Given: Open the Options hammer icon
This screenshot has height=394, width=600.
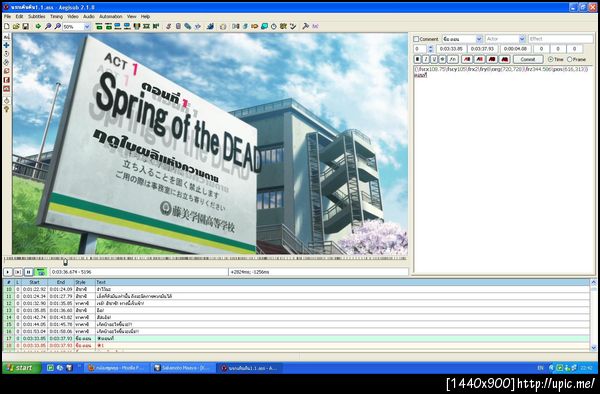Looking at the screenshot, I should pos(305,26).
